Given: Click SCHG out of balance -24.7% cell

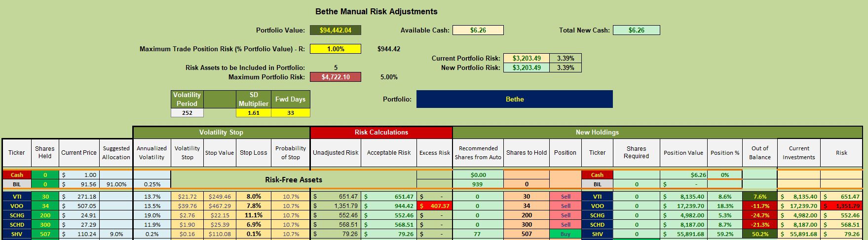Looking at the screenshot, I should (x=760, y=215).
